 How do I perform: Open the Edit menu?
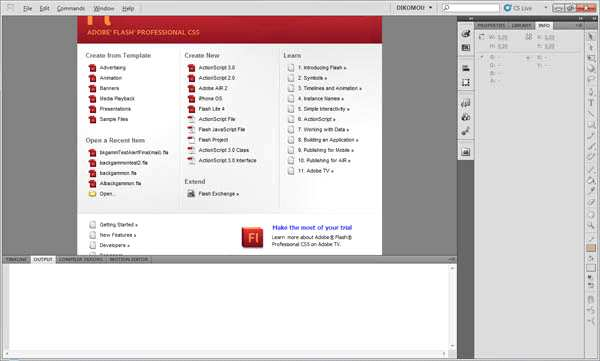pyautogui.click(x=44, y=8)
